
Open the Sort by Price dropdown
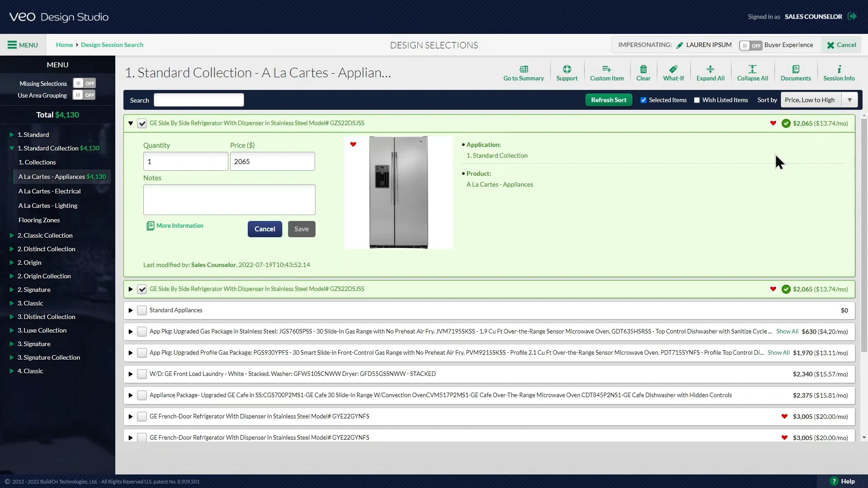point(819,100)
